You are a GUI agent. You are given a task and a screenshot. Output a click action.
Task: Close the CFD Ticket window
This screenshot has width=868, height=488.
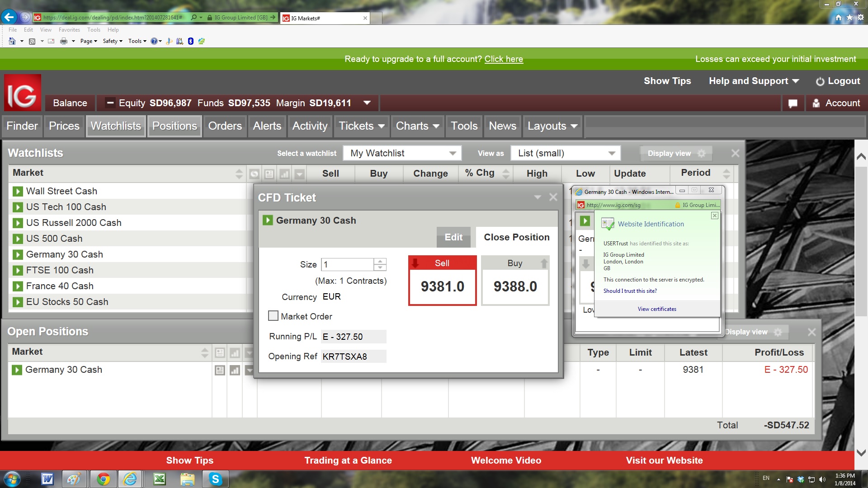(553, 197)
